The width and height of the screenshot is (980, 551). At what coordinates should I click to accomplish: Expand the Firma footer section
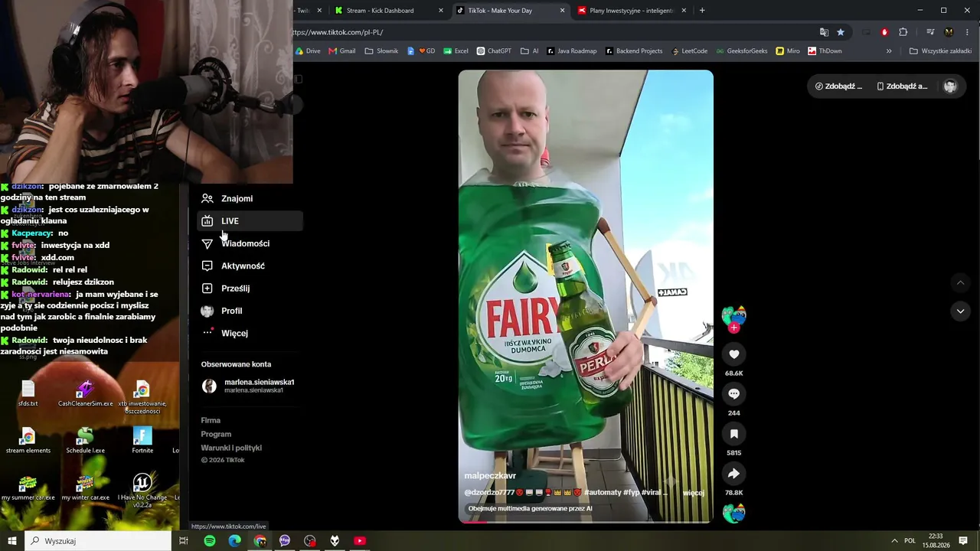[x=211, y=420]
